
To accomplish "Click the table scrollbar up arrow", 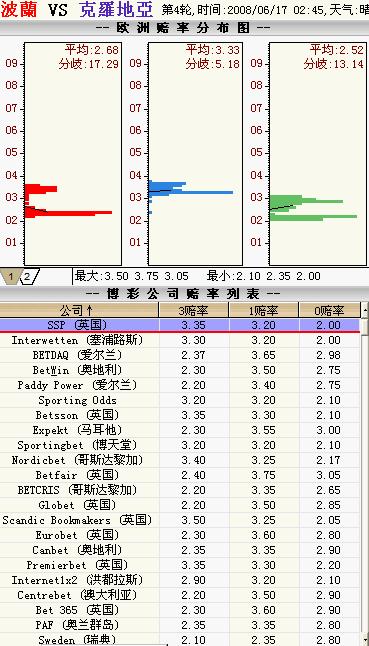I will [364, 310].
